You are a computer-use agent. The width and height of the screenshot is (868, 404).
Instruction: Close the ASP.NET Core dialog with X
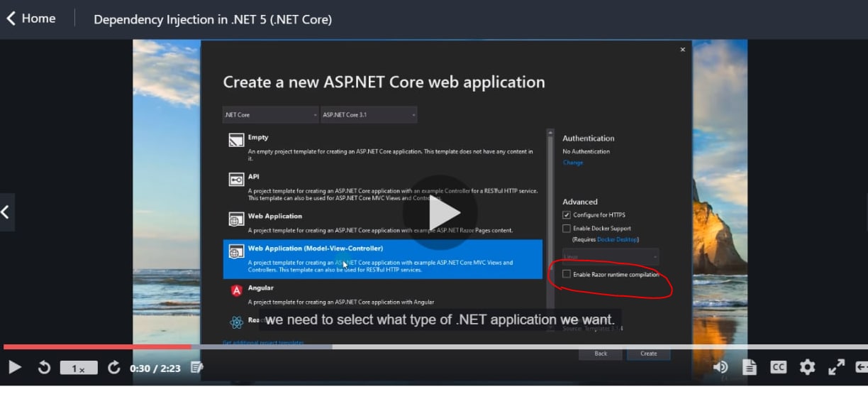683,50
